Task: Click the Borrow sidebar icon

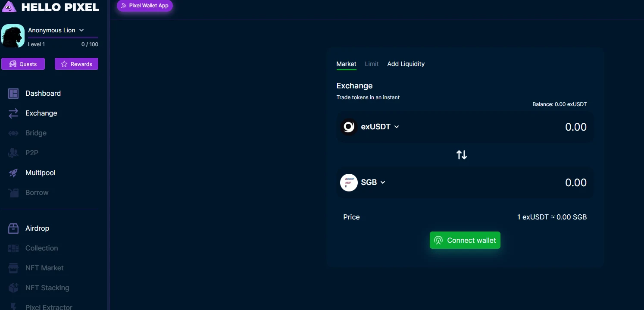Action: pos(13,192)
